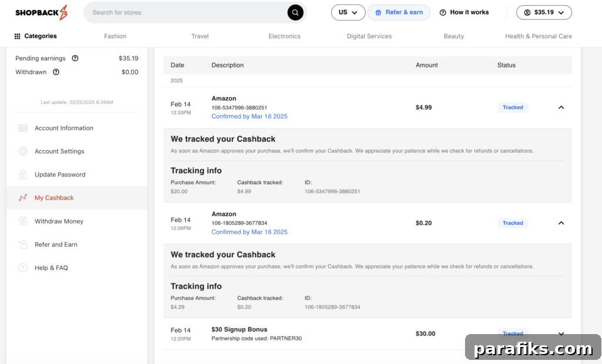
Task: Click the help icon beside Pending earnings
Action: point(75,58)
